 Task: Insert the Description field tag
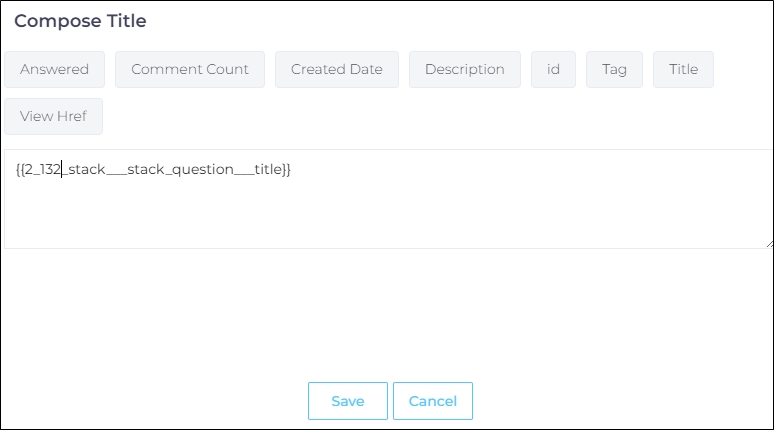pos(465,70)
